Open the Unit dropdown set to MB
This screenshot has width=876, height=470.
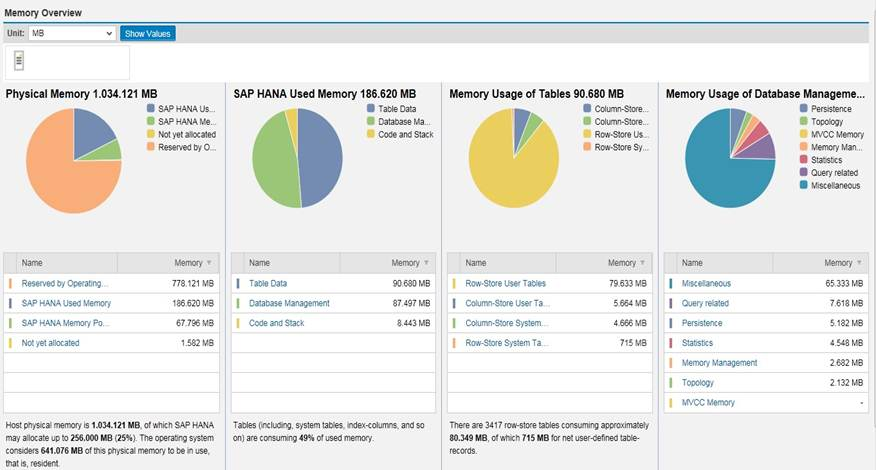coord(72,34)
